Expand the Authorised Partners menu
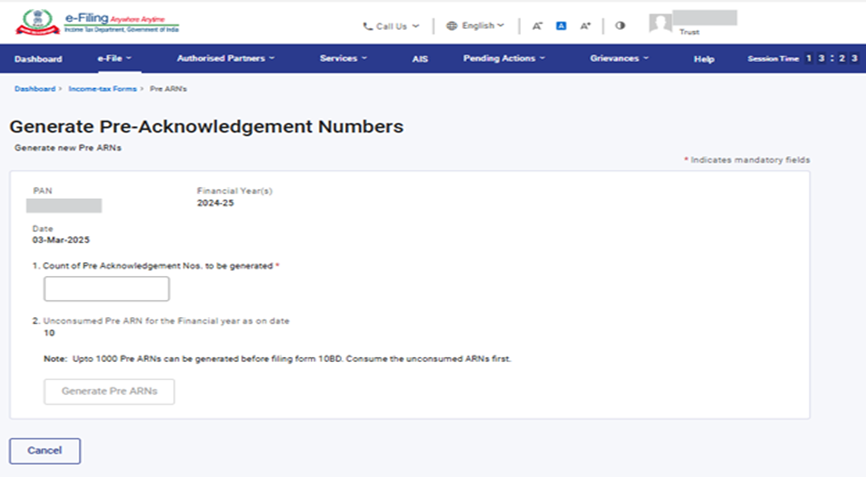 pos(225,58)
